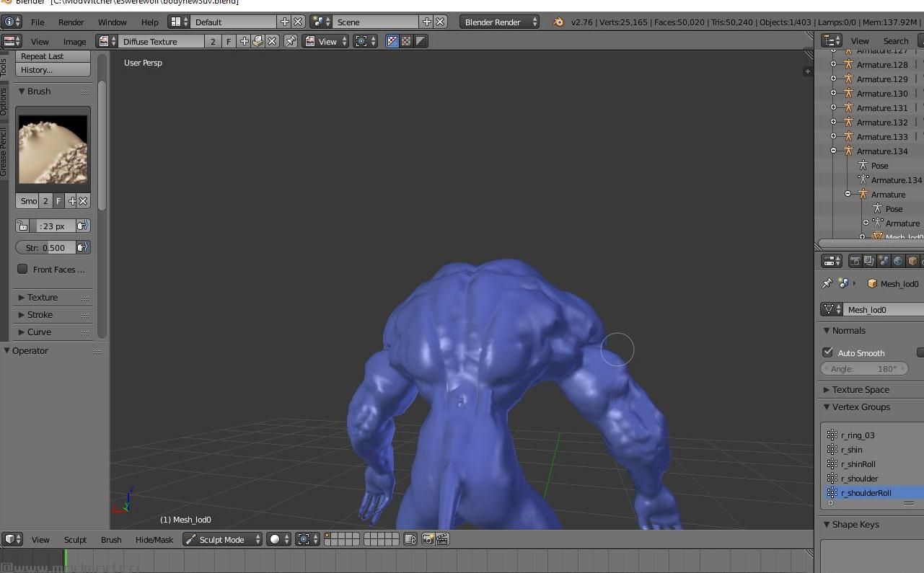Open the Render menu
The width and height of the screenshot is (924, 573).
tap(71, 22)
